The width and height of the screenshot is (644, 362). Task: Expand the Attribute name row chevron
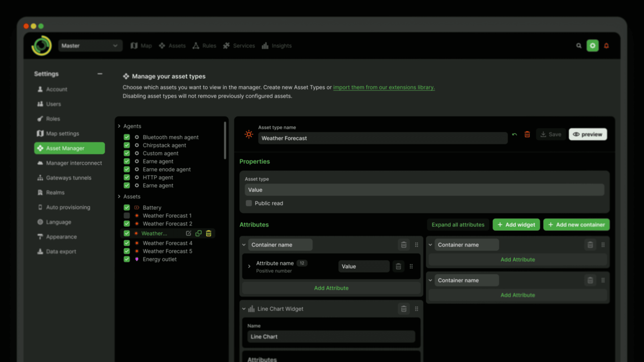point(249,266)
